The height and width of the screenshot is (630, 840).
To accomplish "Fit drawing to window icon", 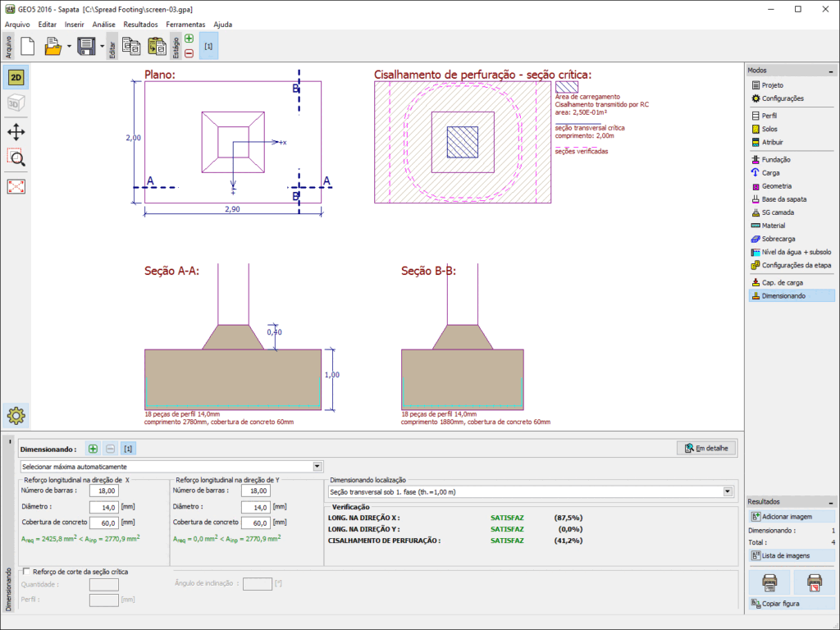I will pyautogui.click(x=16, y=187).
